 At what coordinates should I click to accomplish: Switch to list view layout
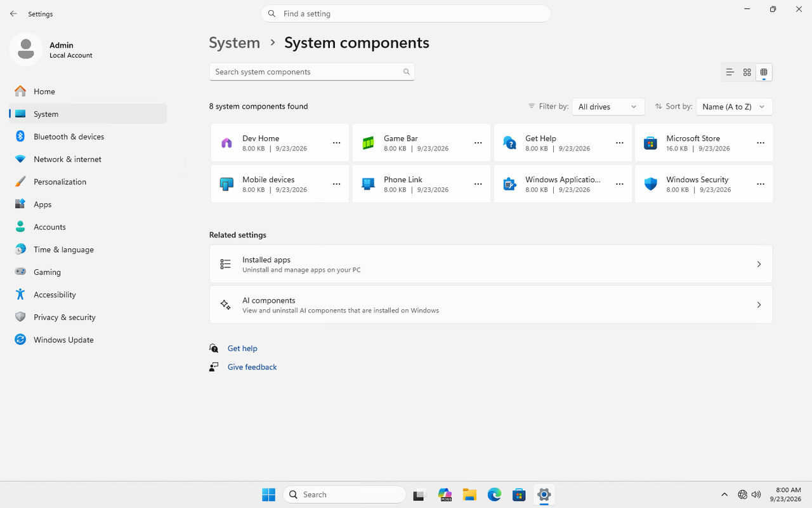click(730, 72)
